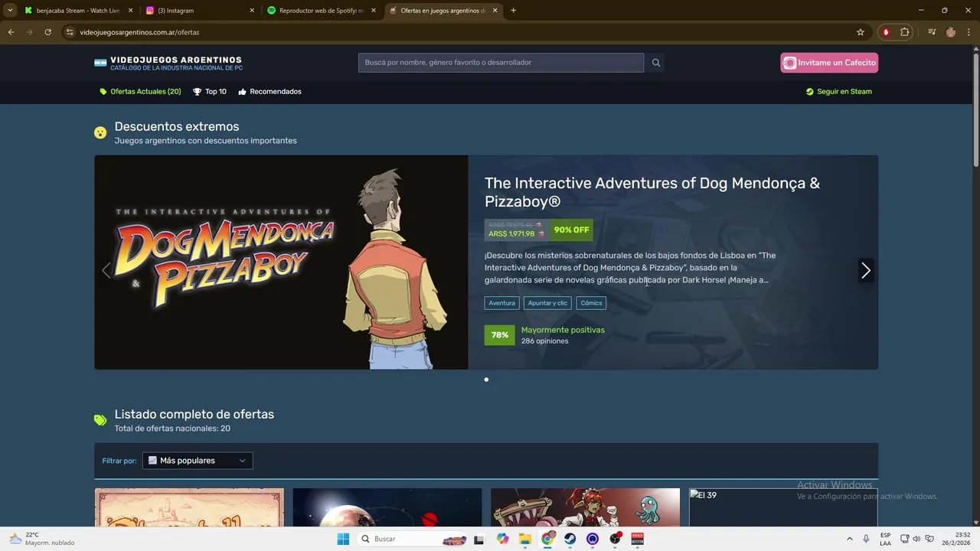Click the Aventura tag
The image size is (980, 551).
coord(501,303)
